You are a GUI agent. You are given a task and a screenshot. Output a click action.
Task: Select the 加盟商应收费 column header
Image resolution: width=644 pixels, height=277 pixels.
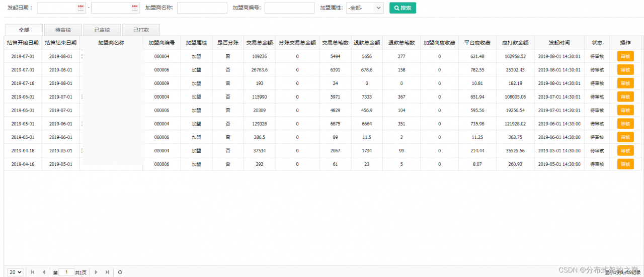[x=439, y=43]
